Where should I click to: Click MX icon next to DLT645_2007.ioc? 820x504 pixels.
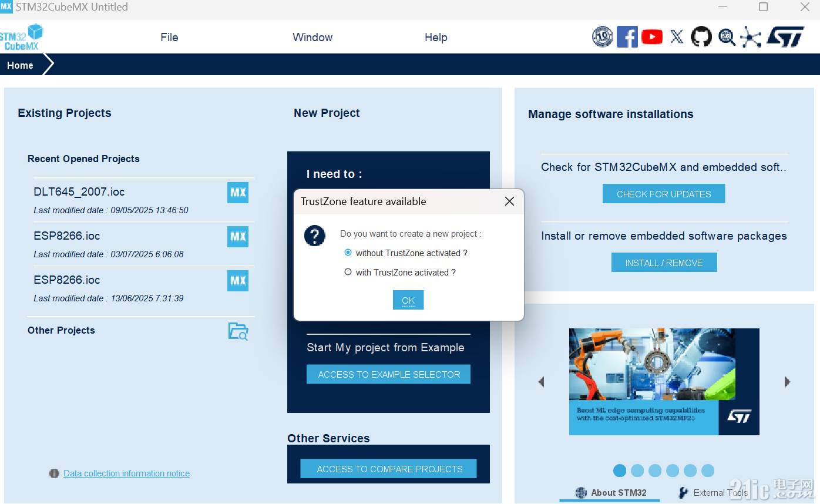point(238,193)
